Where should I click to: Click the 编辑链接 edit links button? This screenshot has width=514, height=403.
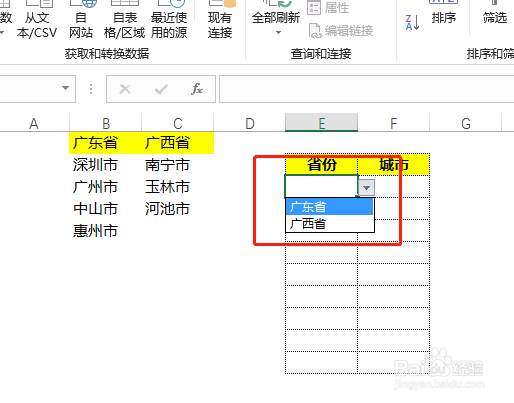coord(341,31)
